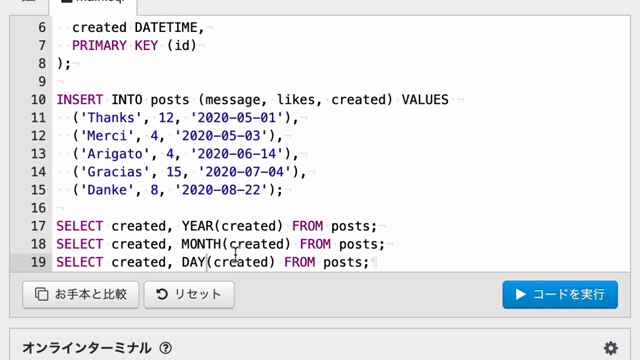The height and width of the screenshot is (360, 640).
Task: Click line number 10 in the gutter
Action: (x=38, y=100)
